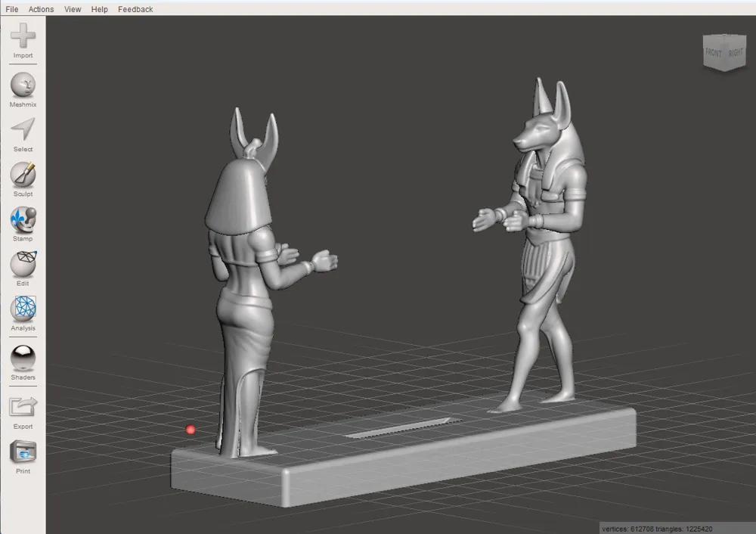
Task: Open the Edit tools panel
Action: [x=23, y=264]
